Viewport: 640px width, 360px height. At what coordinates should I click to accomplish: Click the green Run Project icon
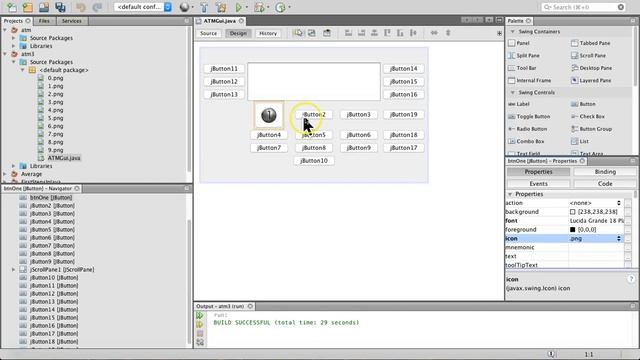click(x=239, y=7)
